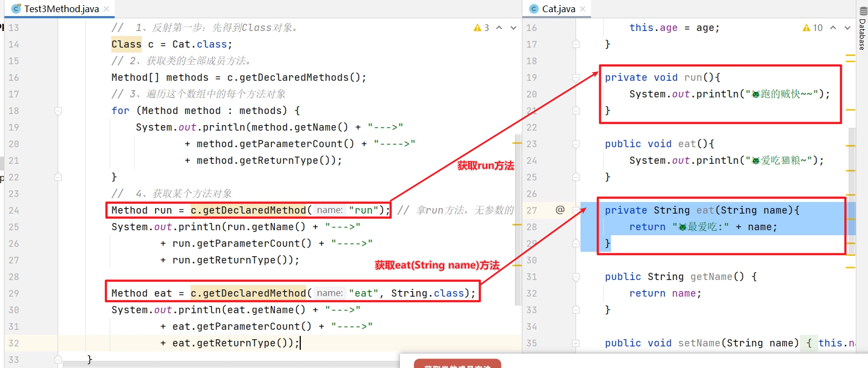Screen dimensions: 868x368
Task: Go to previous highlighted problem in Test3Method editor
Action: click(499, 28)
